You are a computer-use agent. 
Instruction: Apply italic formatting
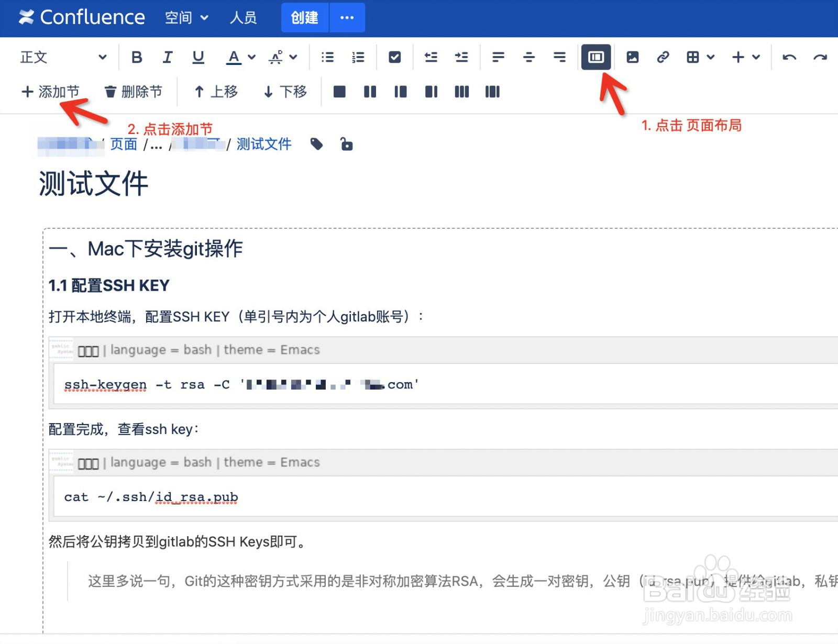(x=167, y=57)
